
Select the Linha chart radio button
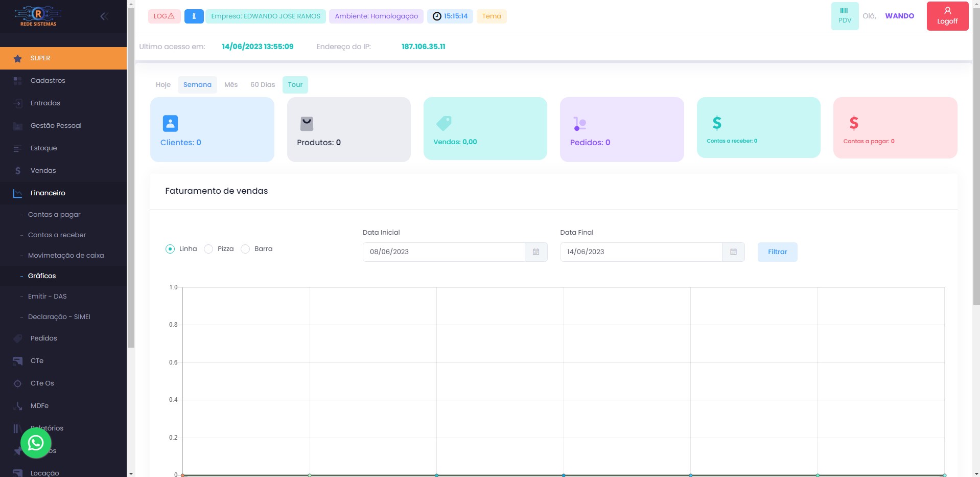[170, 249]
